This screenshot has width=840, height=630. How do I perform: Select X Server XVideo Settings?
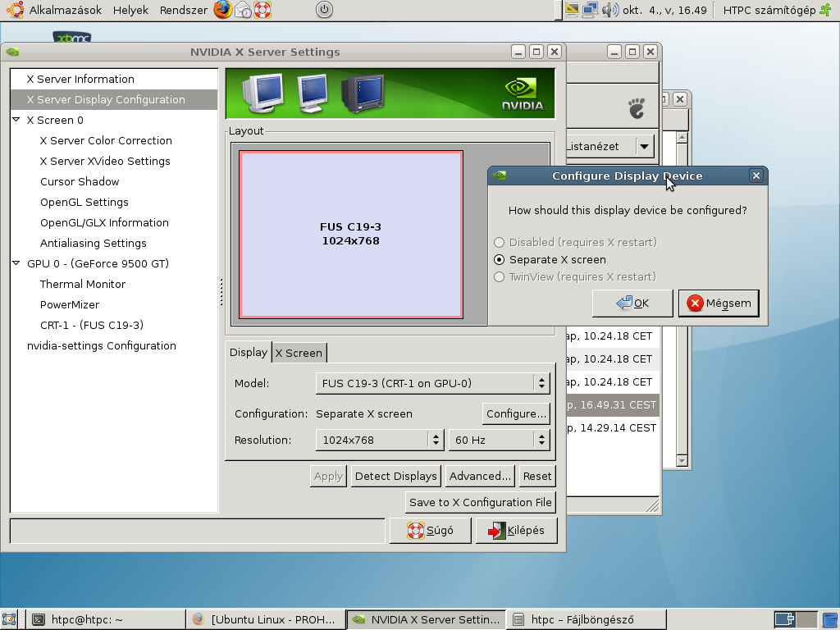[x=105, y=162]
